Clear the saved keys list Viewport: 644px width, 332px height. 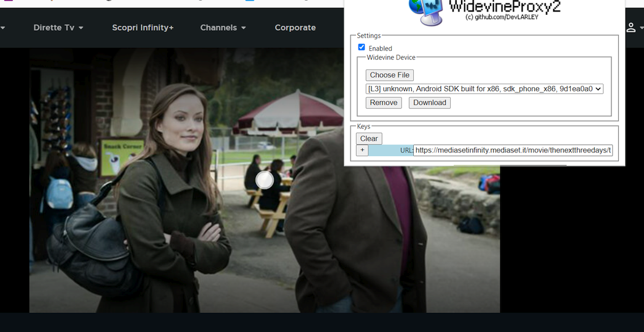point(369,139)
